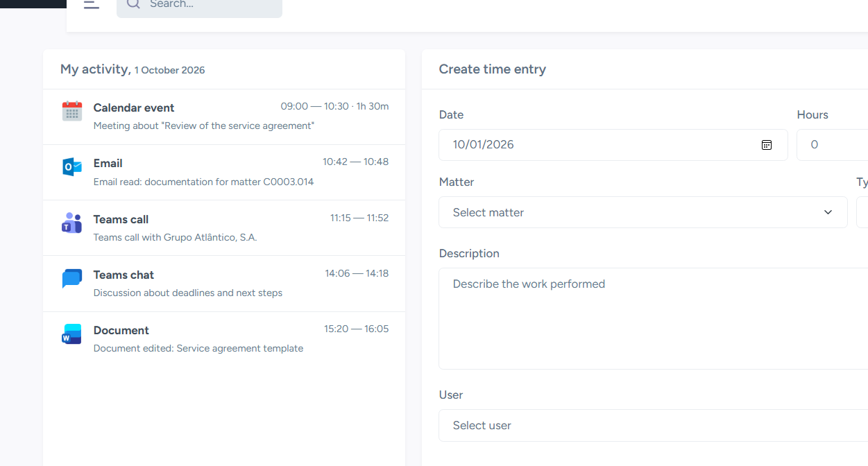
Task: Select the Calendar event title
Action: (134, 107)
